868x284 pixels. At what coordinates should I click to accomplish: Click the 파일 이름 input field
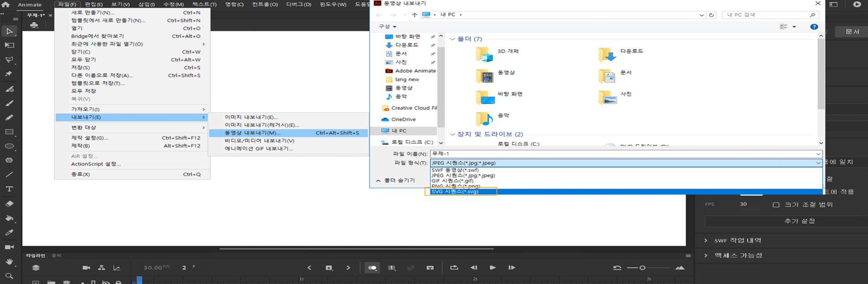coord(622,154)
